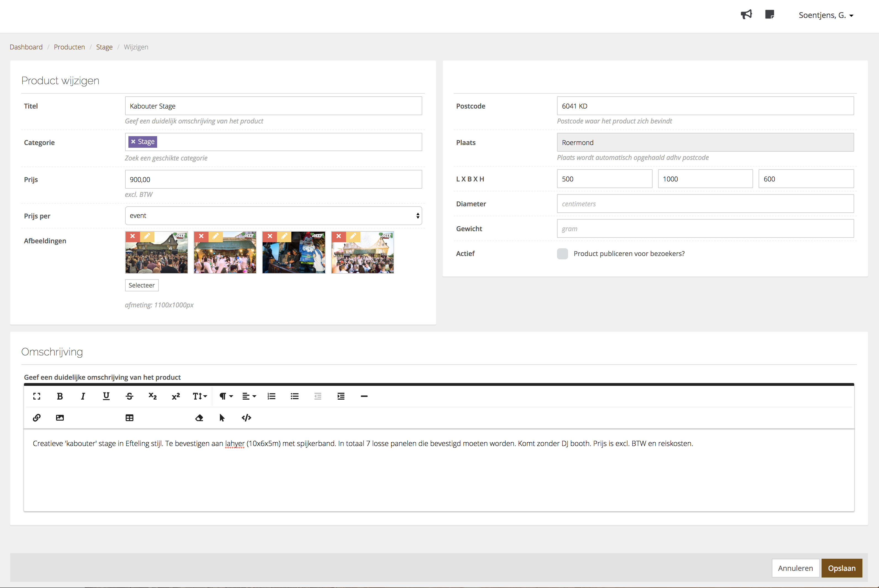879x588 pixels.
Task: Delete the second product image
Action: tap(201, 236)
